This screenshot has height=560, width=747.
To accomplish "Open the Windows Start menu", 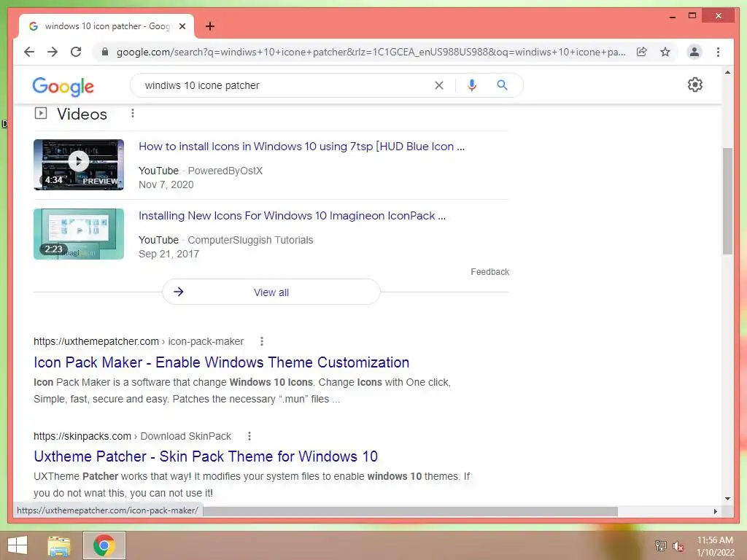I will [18, 545].
